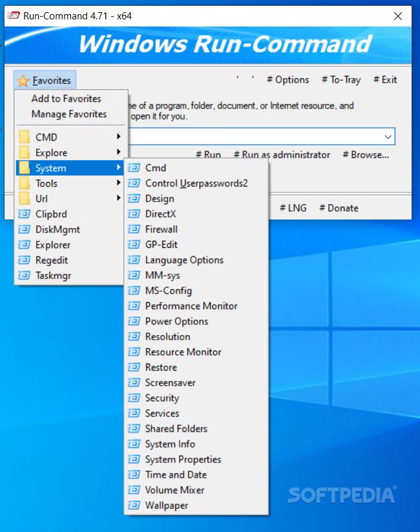Click the Explorer shortcut icon
The image size is (420, 532).
24,245
